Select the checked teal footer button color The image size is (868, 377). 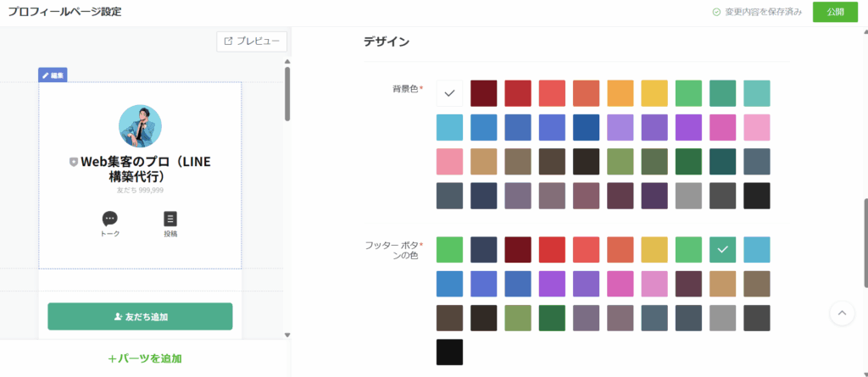coord(722,249)
